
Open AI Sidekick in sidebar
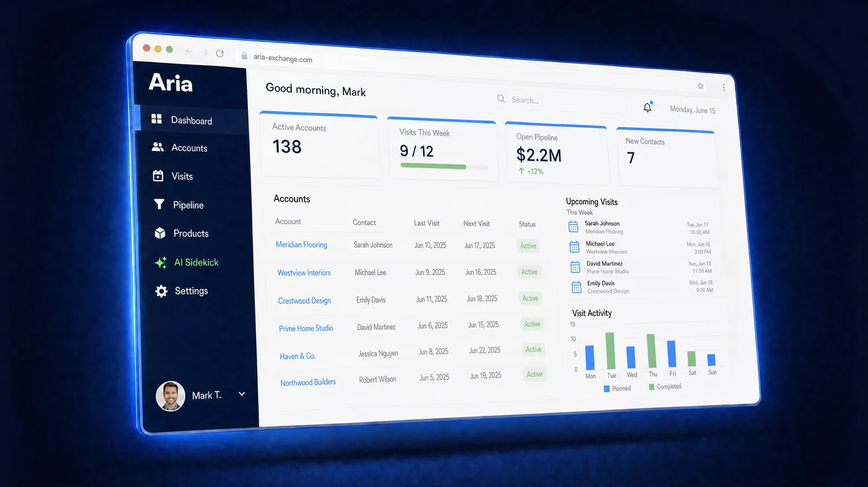click(196, 262)
